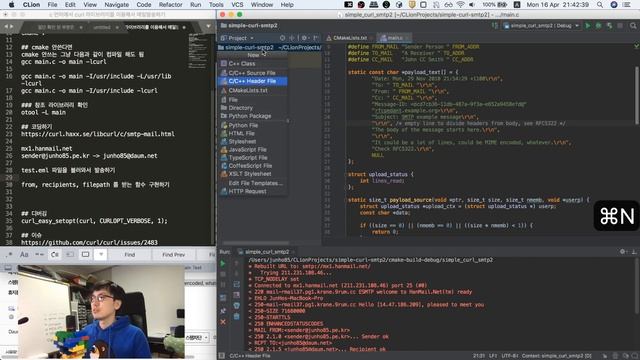Select JavaScript File in New menu
The height and width of the screenshot is (360, 640).
click(x=253, y=150)
